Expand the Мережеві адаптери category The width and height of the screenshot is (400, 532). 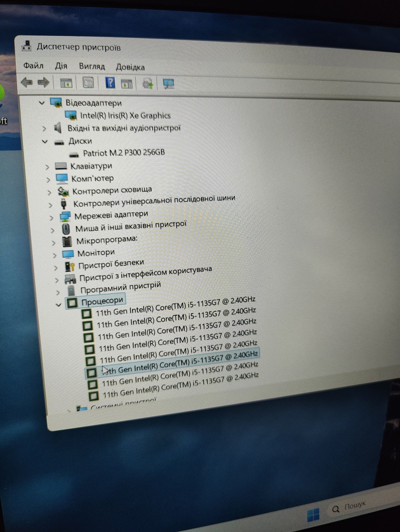52,218
